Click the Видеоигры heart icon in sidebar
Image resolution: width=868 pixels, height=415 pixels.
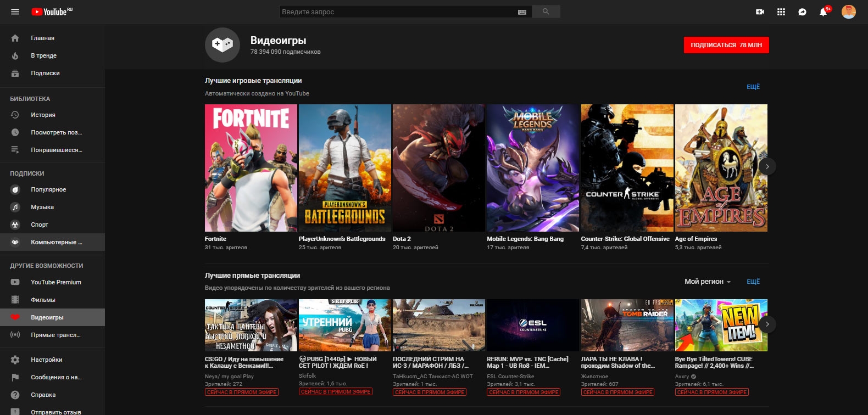coord(15,317)
